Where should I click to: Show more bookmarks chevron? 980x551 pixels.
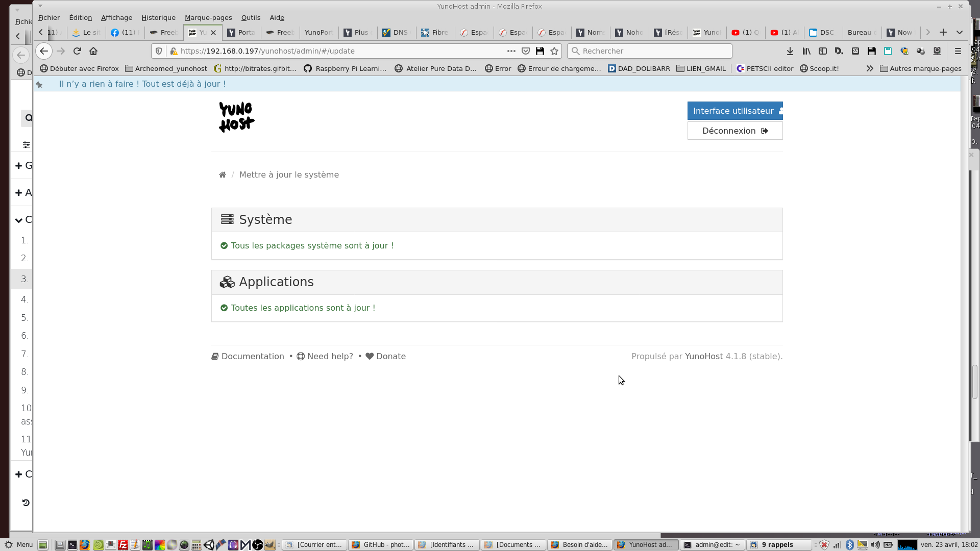870,68
